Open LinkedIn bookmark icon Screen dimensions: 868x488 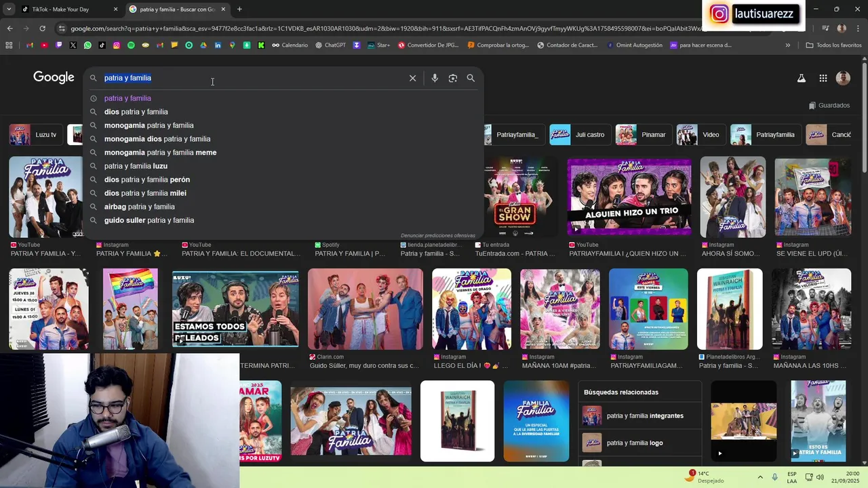pos(218,45)
